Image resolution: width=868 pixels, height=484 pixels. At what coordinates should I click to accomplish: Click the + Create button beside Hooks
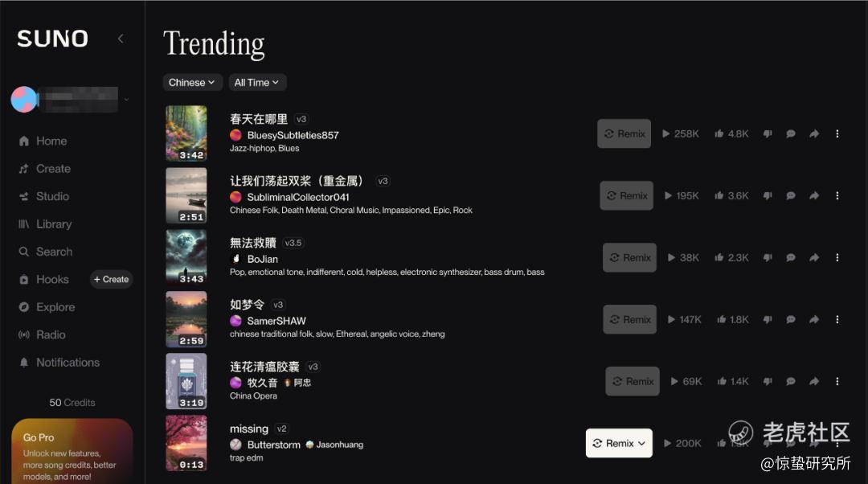(x=111, y=280)
